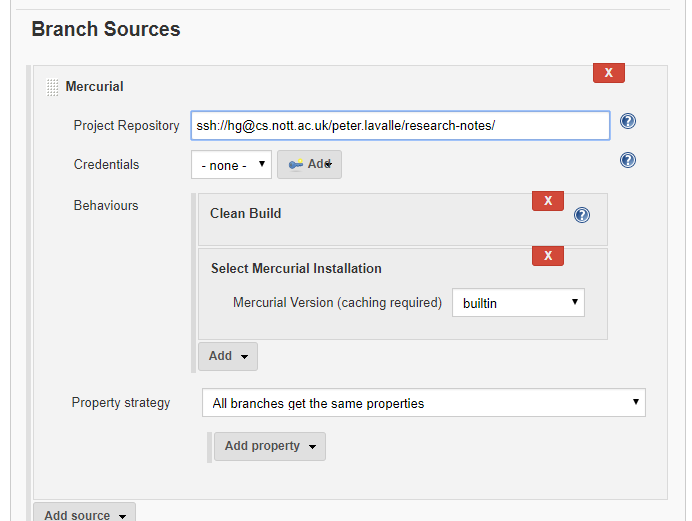Viewport: 692px width, 521px height.
Task: Open the Mercurial Version builtin dropdown
Action: pos(518,303)
